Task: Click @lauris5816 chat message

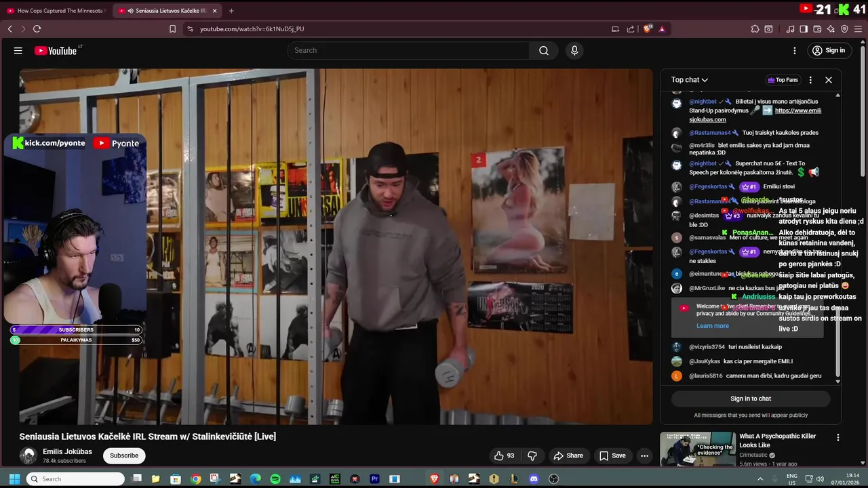Action: point(747,376)
